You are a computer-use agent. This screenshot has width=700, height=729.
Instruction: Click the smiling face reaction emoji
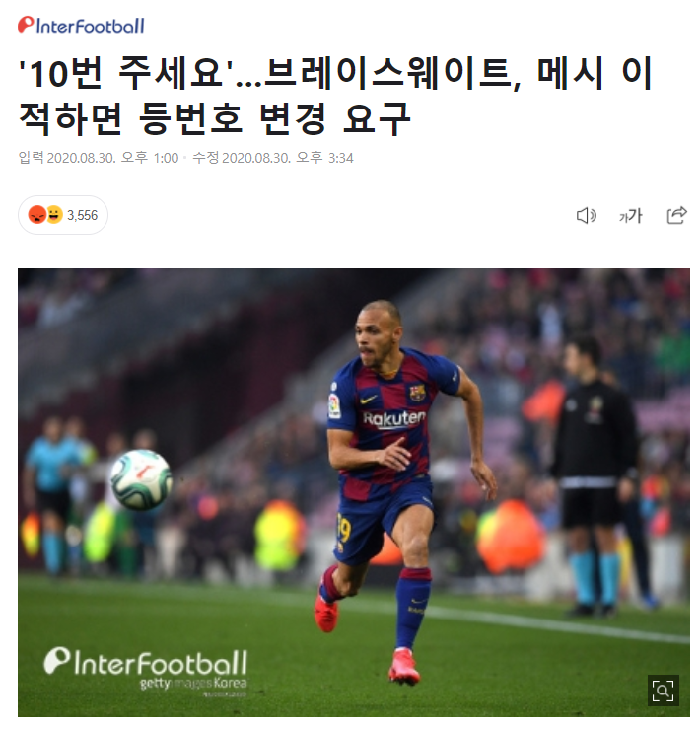[x=54, y=215]
